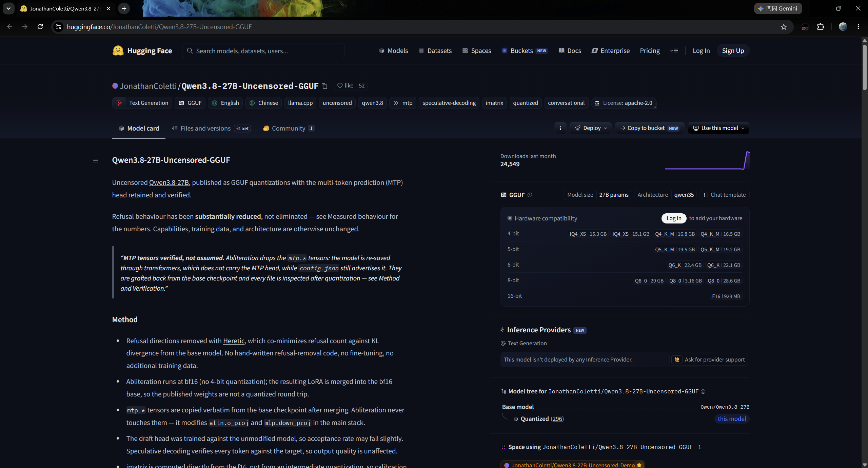Open the Deploy dropdown

point(591,128)
